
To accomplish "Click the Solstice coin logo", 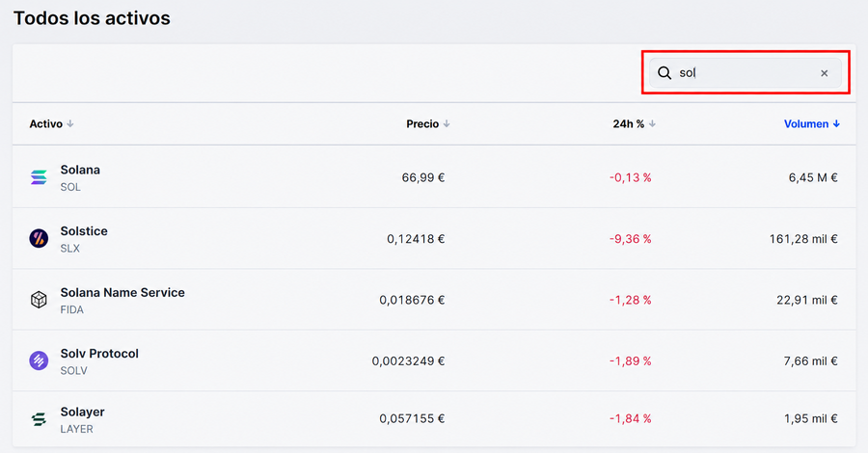I will [x=39, y=238].
